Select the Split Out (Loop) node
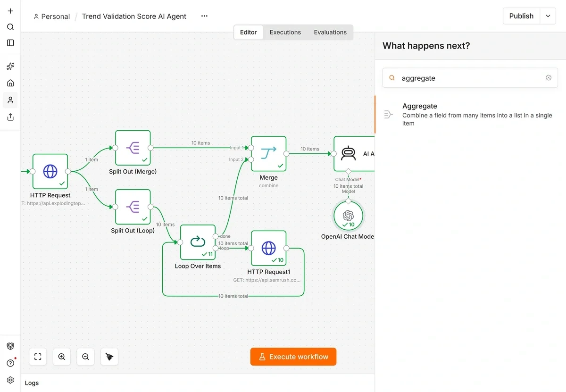Screen dimensions: 566x392 pos(133,207)
